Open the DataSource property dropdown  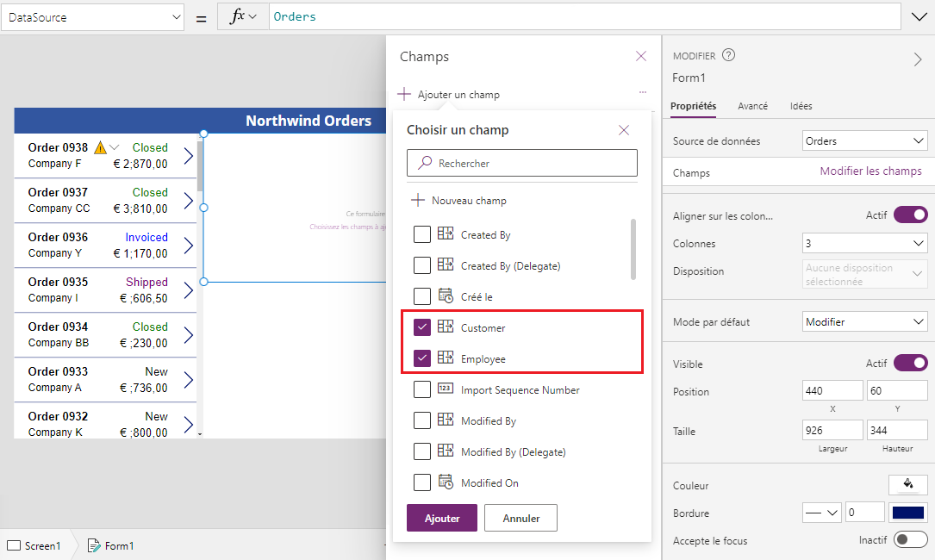(x=92, y=17)
